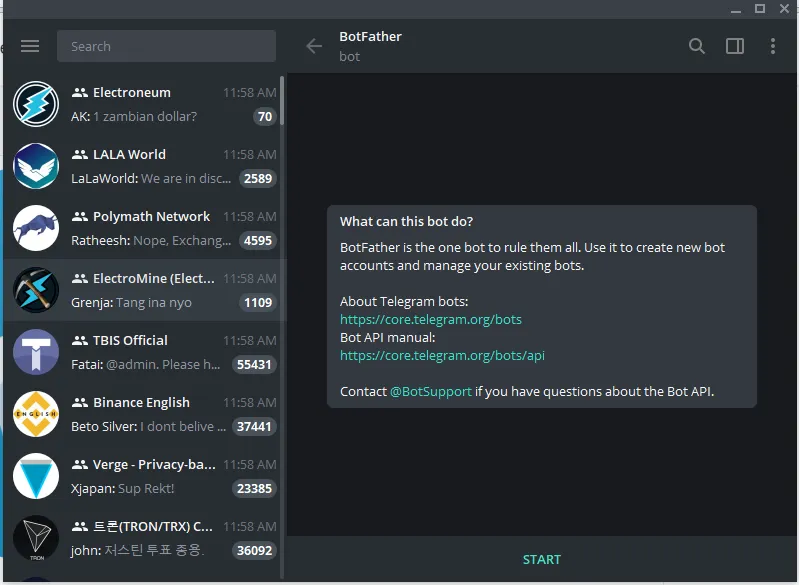Screen dimensions: 799x585
Task: Click the 'What can this bot do?' heading
Action: pyautogui.click(x=407, y=222)
